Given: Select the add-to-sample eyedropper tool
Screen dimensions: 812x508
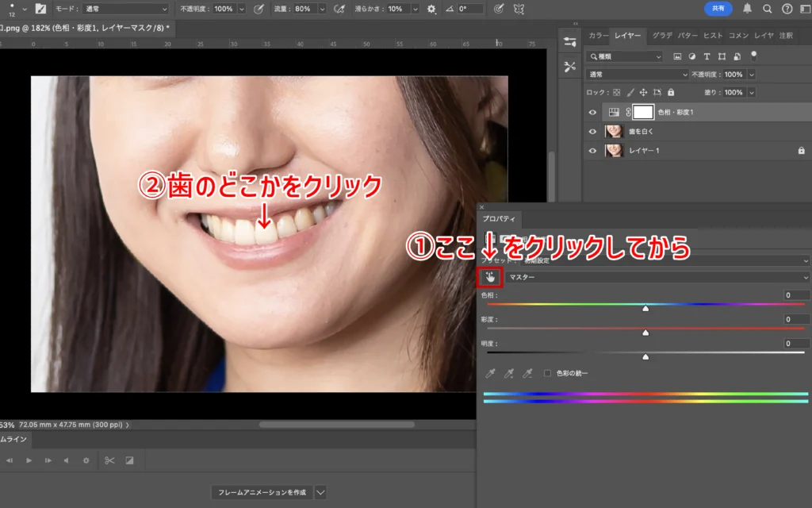Looking at the screenshot, I should point(508,373).
